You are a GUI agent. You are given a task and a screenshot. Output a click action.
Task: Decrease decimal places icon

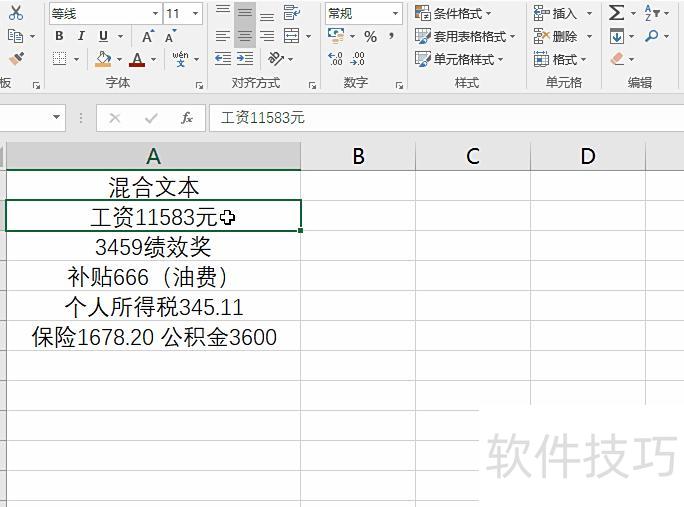point(357,58)
